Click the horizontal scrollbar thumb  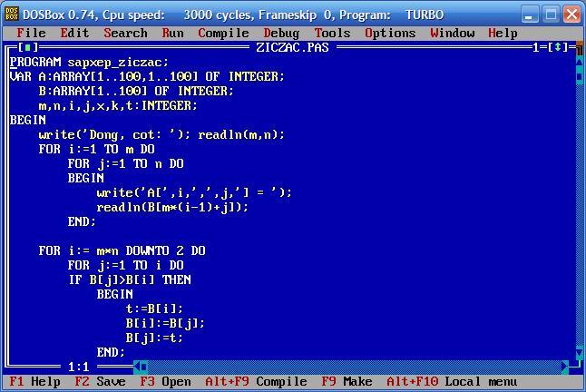coord(144,367)
